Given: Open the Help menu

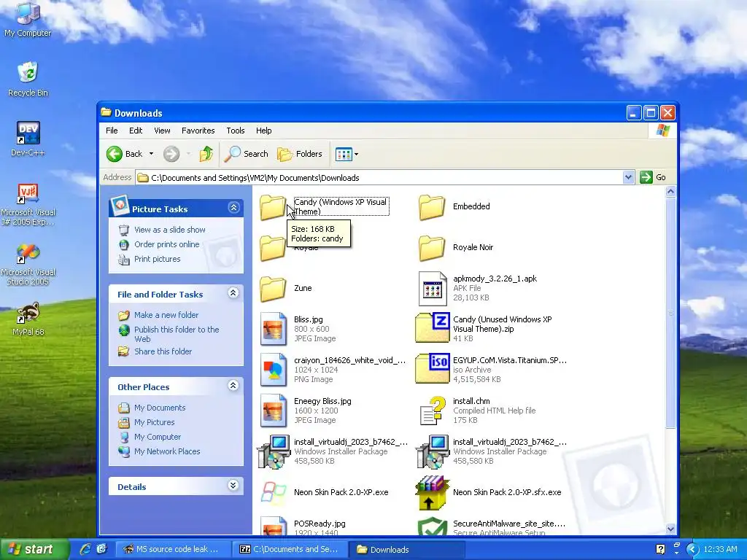Looking at the screenshot, I should [263, 131].
